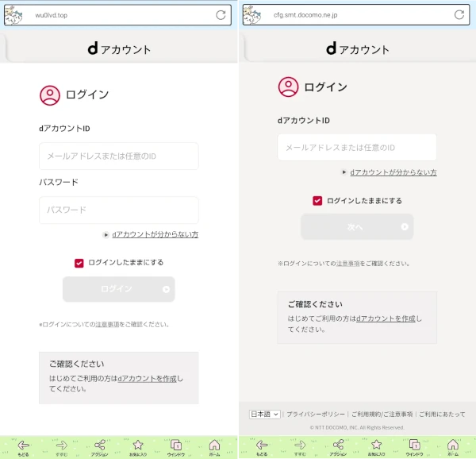Tap the dアカウント header logo on left page
476x459 pixels.
click(x=119, y=48)
